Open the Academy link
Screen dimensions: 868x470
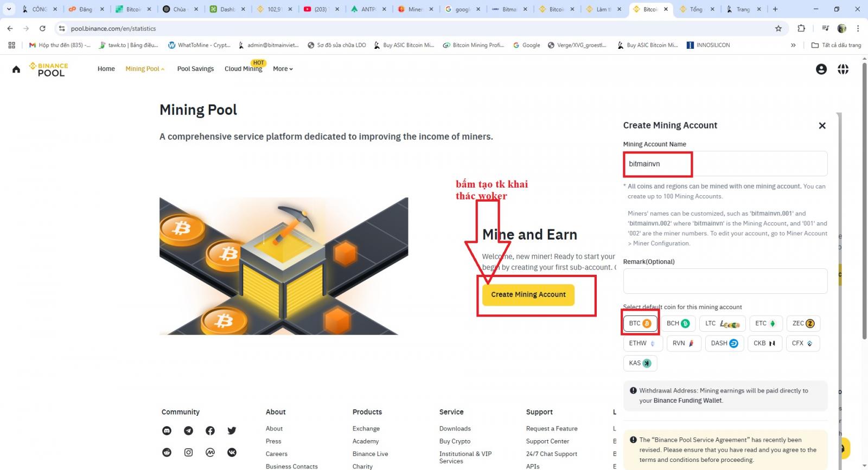(366, 441)
